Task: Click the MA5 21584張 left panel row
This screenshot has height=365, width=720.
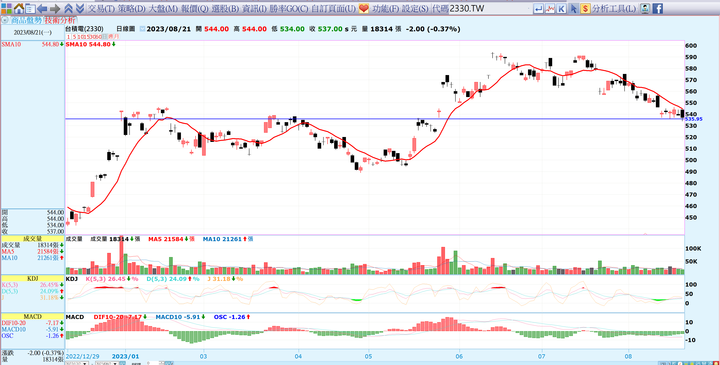Action: pyautogui.click(x=32, y=252)
